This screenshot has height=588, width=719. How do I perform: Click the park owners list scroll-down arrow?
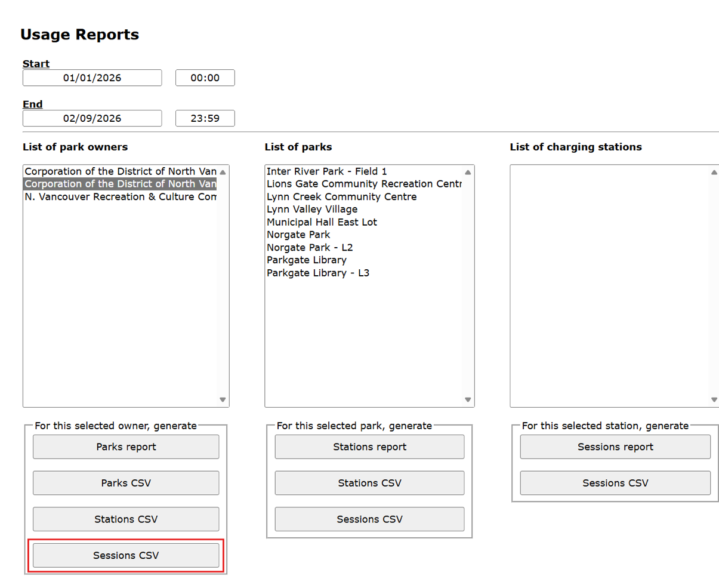coord(223,399)
